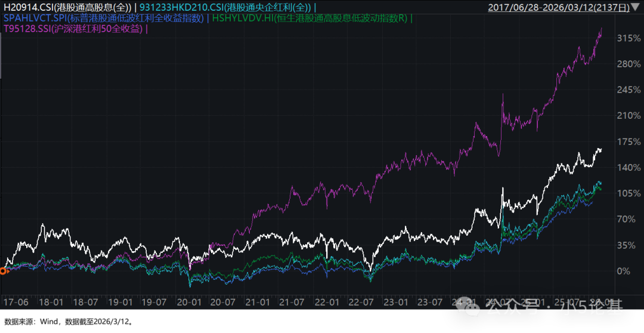Click the 175% y-axis label
This screenshot has width=644, height=333.
[x=628, y=142]
